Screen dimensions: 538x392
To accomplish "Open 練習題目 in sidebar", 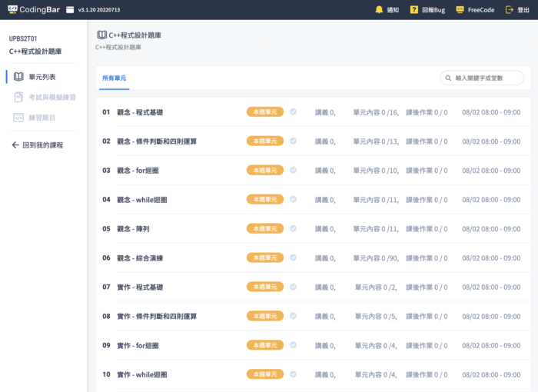I will coord(42,118).
